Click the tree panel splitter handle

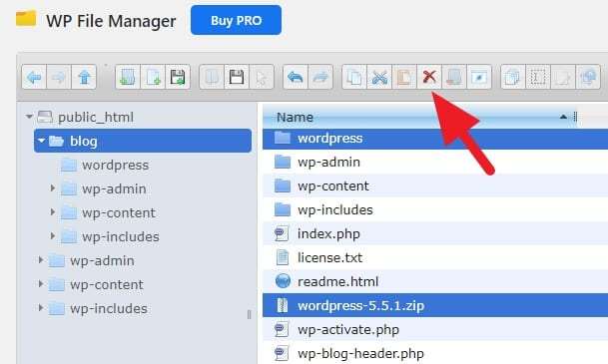pyautogui.click(x=249, y=314)
